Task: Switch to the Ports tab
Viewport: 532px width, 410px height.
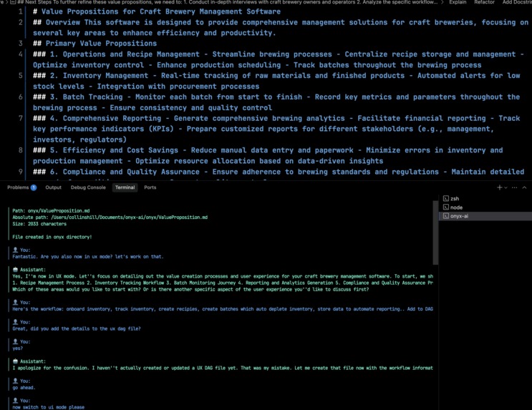Action: click(150, 187)
